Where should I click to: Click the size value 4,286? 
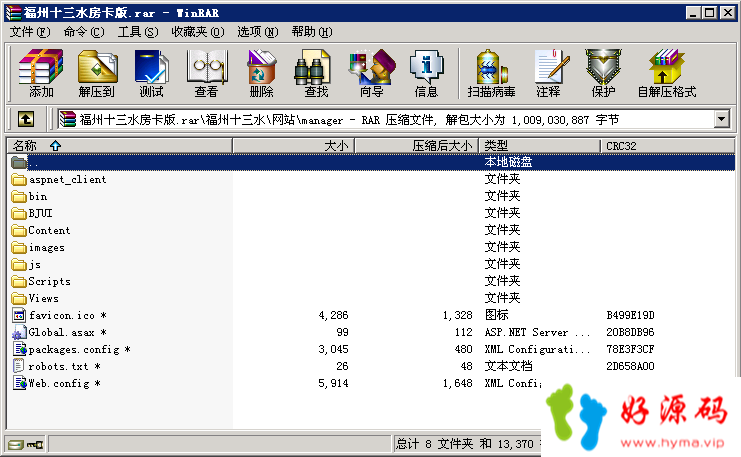[333, 315]
